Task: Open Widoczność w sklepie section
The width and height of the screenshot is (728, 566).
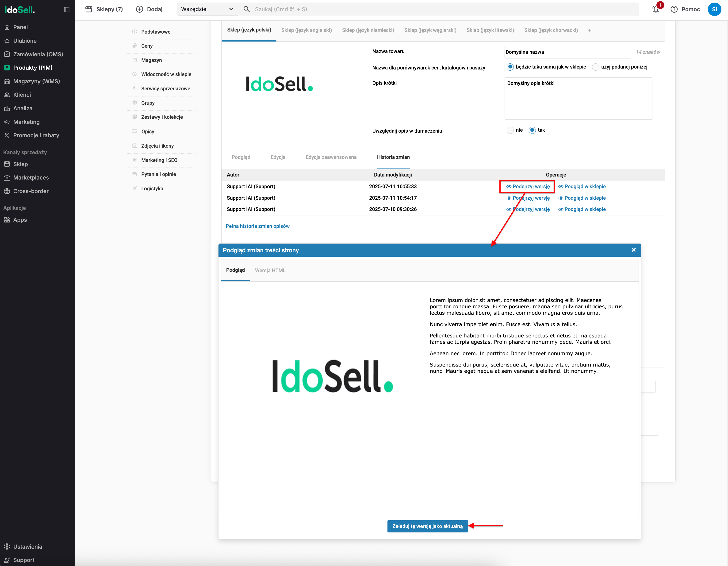Action: pos(166,74)
